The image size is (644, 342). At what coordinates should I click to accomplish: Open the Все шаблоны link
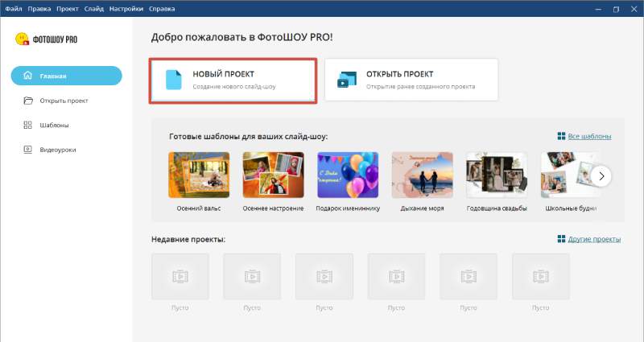click(589, 136)
